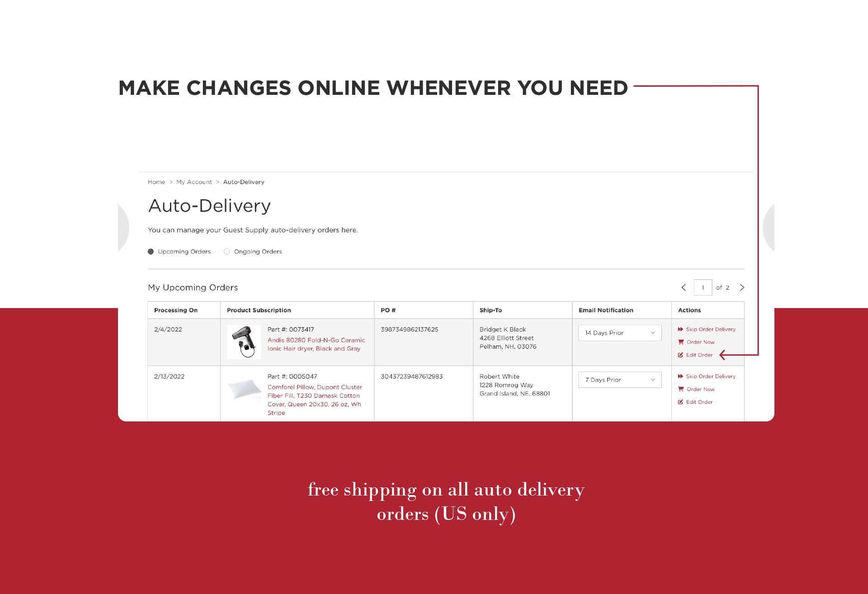
Task: Select My Account in the breadcrumb trail
Action: [x=194, y=182]
